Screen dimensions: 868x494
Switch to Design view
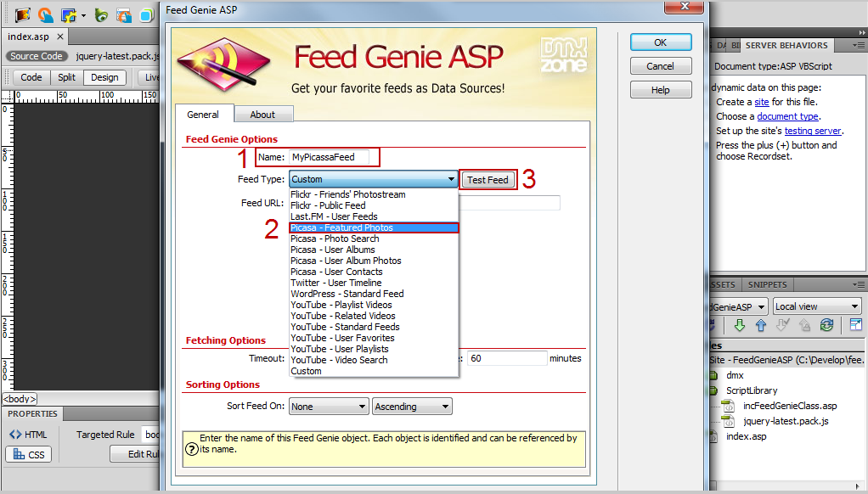[x=104, y=77]
